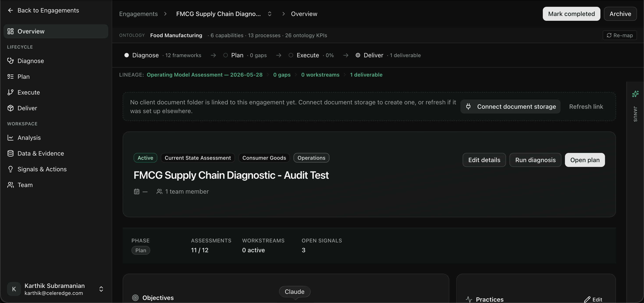Archive this engagement
This screenshot has width=644, height=303.
tap(620, 14)
